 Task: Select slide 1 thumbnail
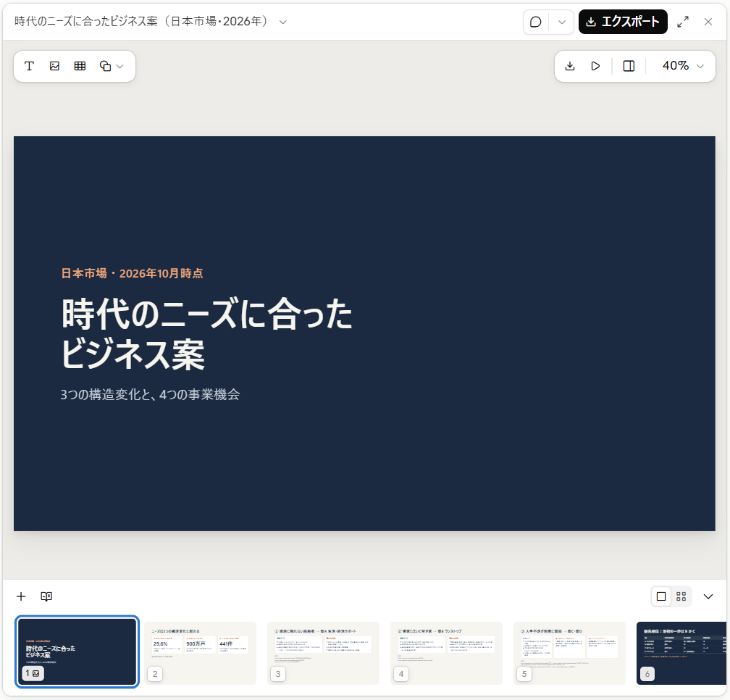pyautogui.click(x=77, y=652)
